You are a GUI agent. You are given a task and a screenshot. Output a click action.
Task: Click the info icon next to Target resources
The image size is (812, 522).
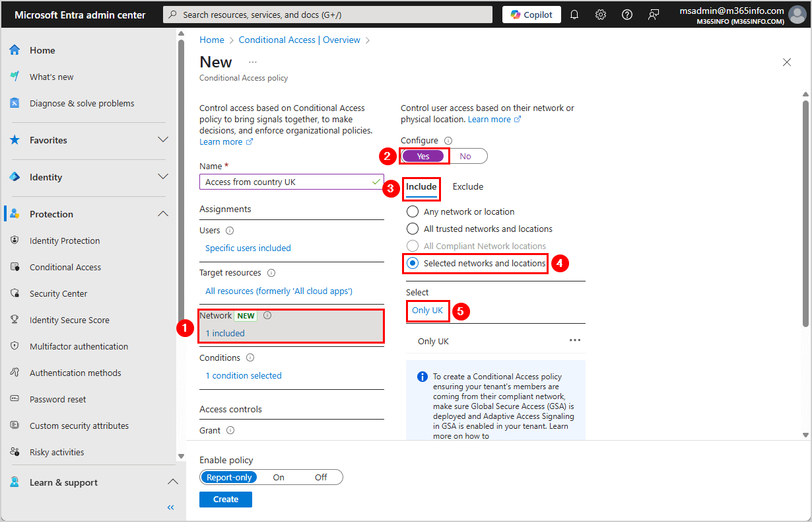(271, 272)
